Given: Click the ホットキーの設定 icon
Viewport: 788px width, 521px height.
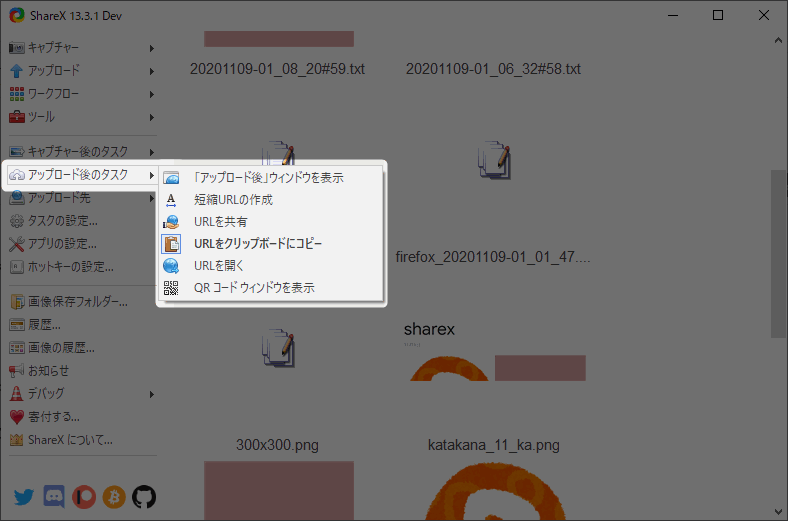Looking at the screenshot, I should click(17, 267).
